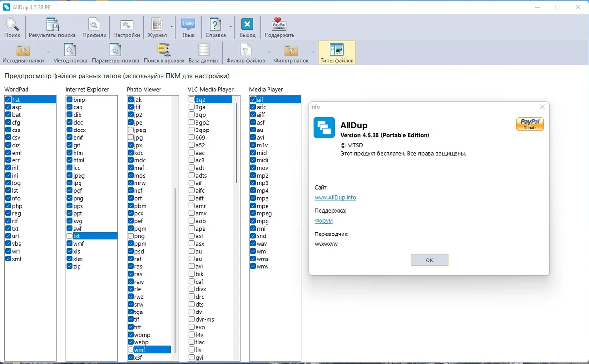Select the Фильтр папок icon

tap(291, 53)
